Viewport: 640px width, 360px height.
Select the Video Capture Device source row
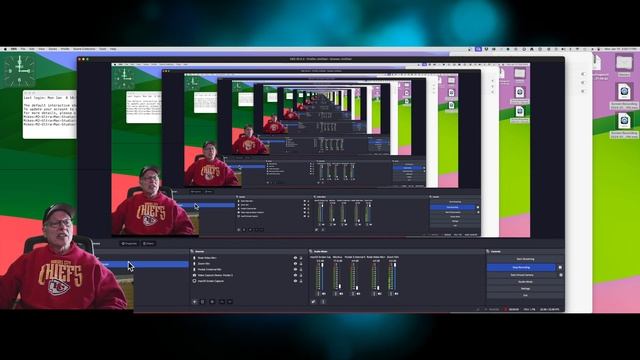pos(248,275)
